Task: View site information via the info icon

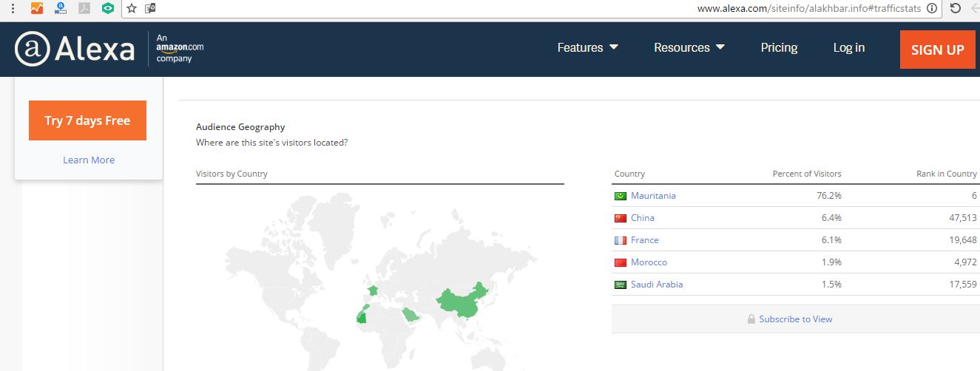Action: tap(932, 9)
